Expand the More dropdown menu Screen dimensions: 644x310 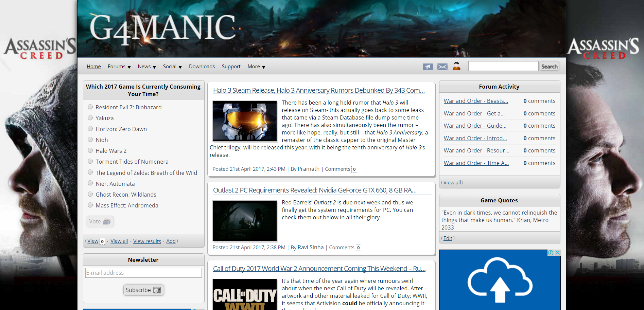[256, 67]
